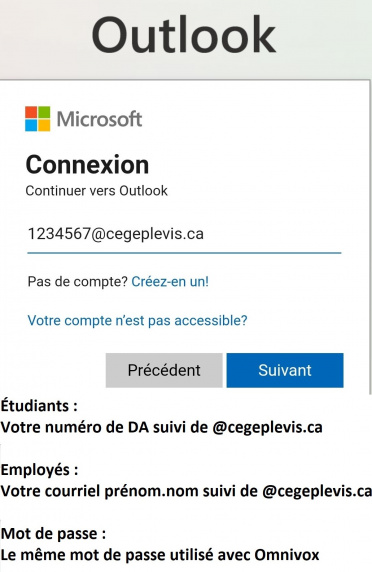Click the Connexion heading
The image size is (372, 572).
click(87, 165)
